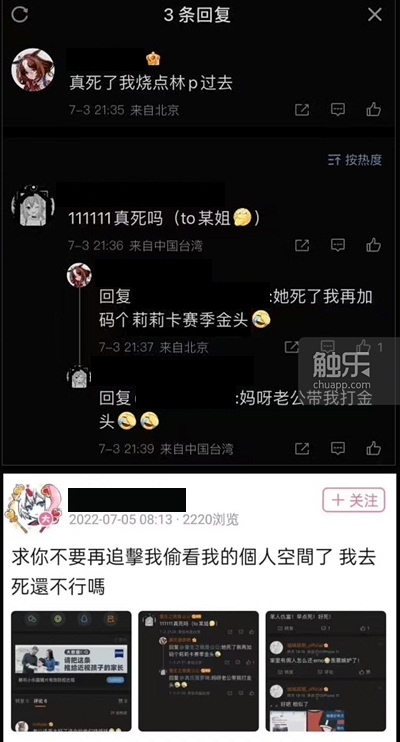Open third post image thumbnail
Screen dimensions: 400x742
[326, 671]
